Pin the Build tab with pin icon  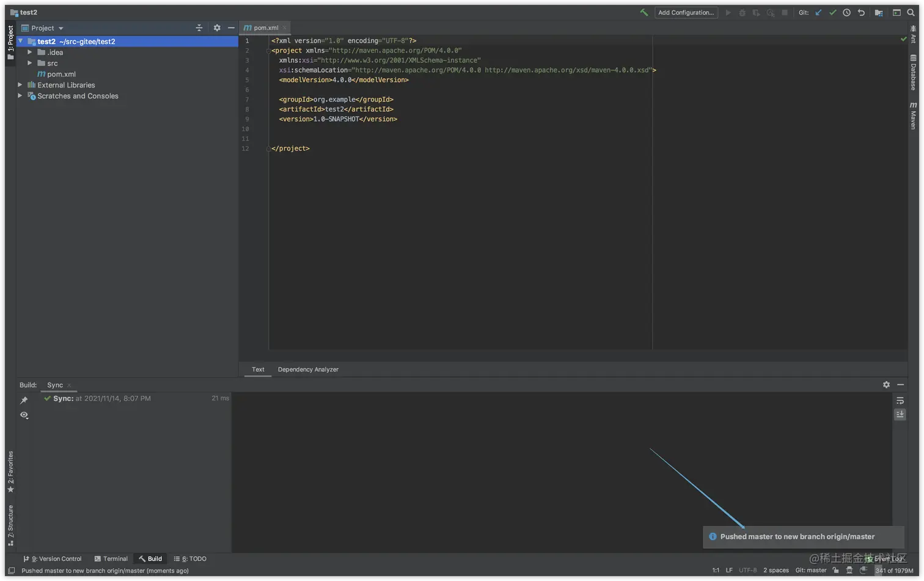[x=24, y=400]
